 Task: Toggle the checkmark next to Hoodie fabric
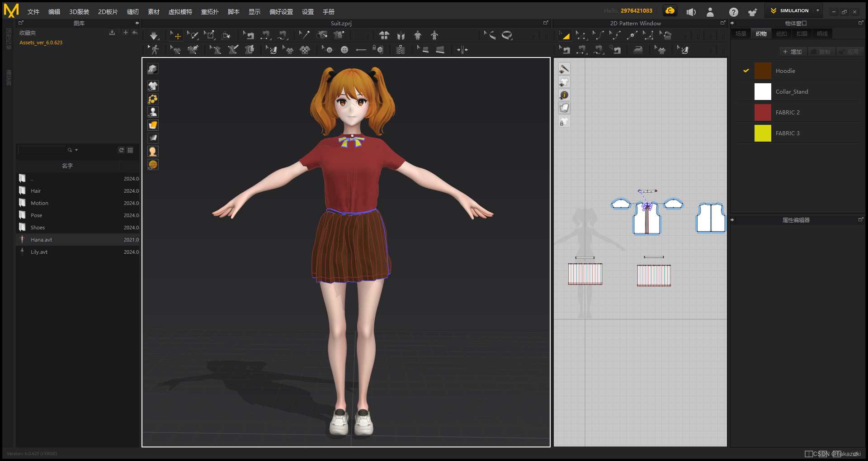click(746, 71)
